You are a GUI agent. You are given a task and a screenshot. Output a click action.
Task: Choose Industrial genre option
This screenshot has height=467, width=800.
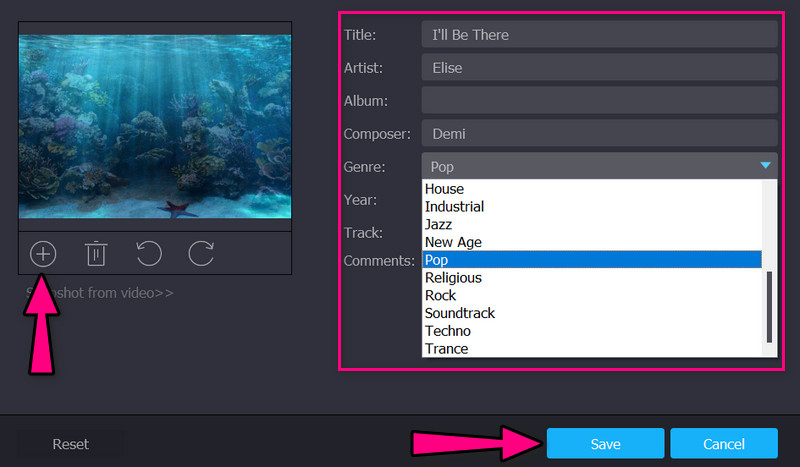point(454,207)
